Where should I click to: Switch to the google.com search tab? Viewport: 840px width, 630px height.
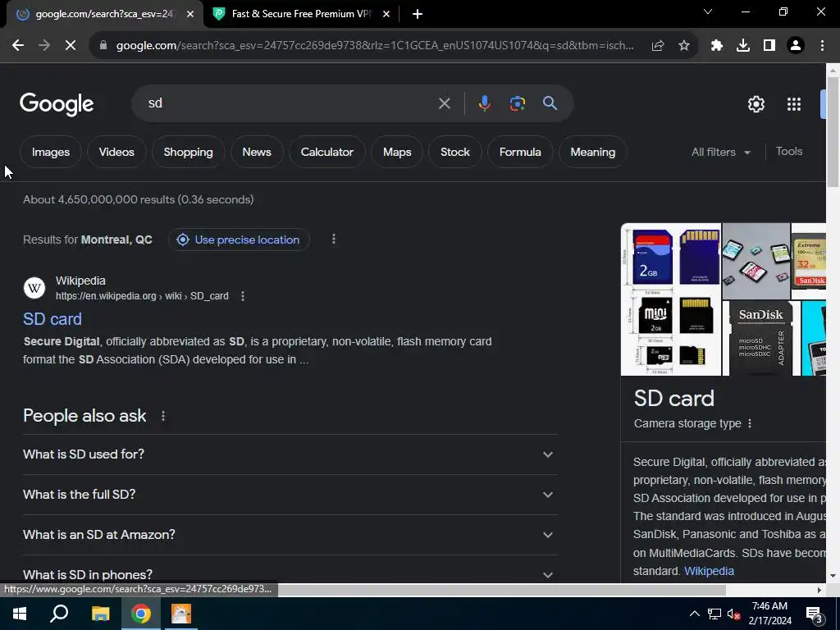click(104, 14)
